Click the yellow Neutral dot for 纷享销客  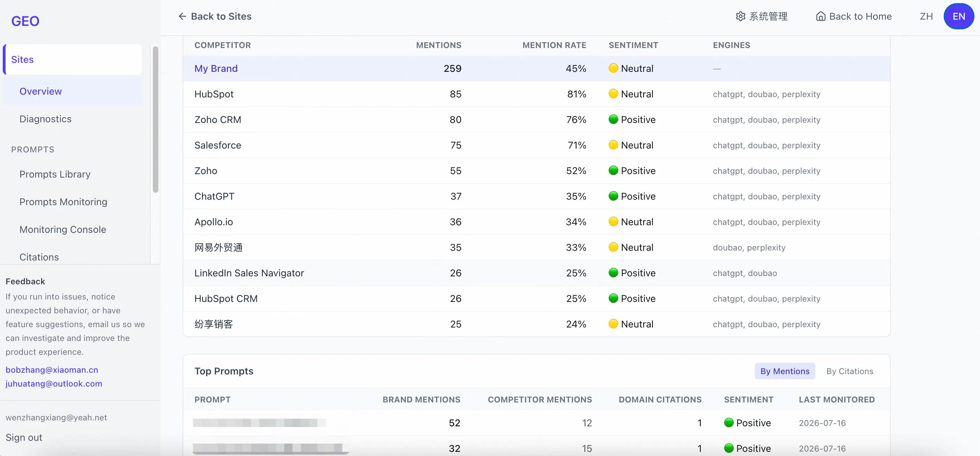613,323
